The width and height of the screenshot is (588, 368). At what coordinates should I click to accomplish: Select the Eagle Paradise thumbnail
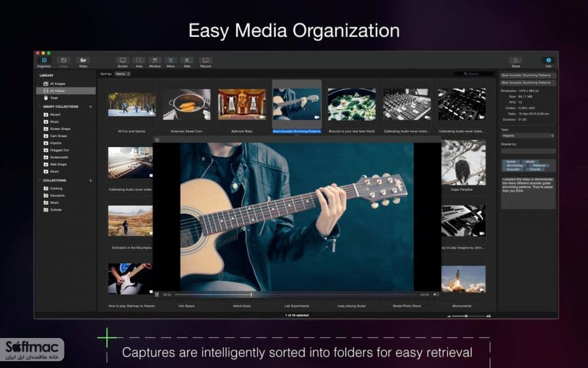click(x=463, y=163)
